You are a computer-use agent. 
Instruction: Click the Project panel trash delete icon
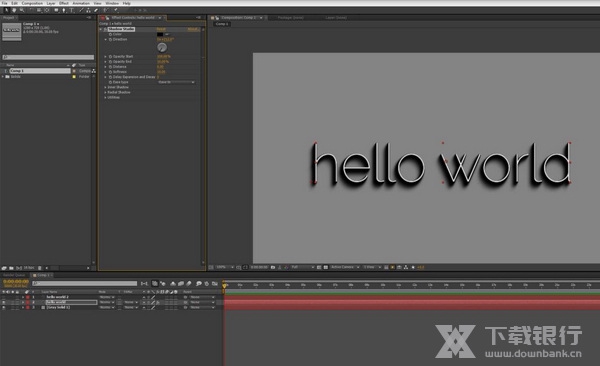39,268
